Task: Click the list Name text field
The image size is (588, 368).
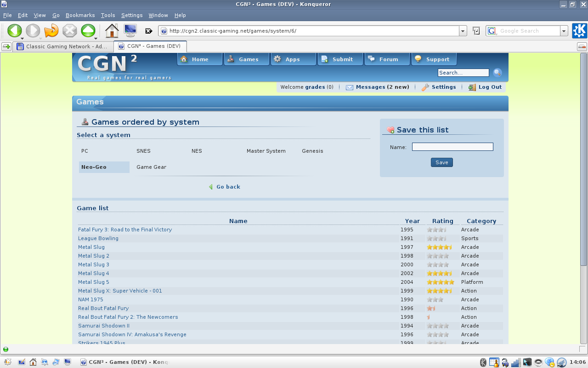Action: pyautogui.click(x=452, y=147)
